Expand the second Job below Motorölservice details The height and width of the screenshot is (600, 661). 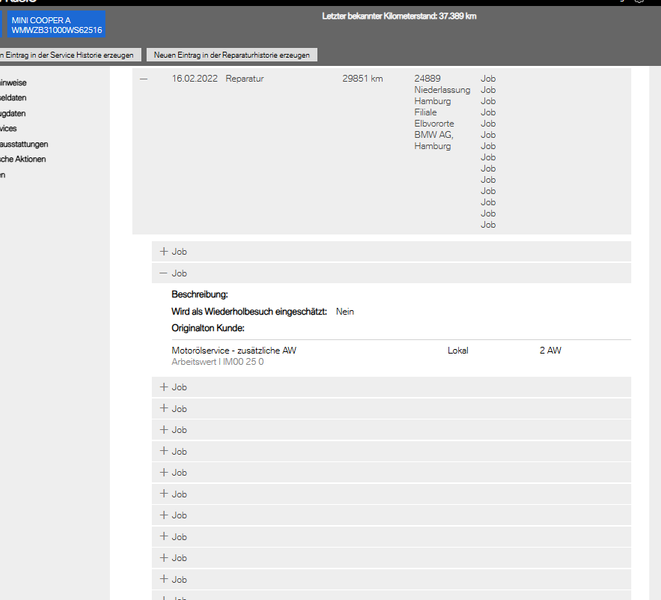click(x=164, y=408)
